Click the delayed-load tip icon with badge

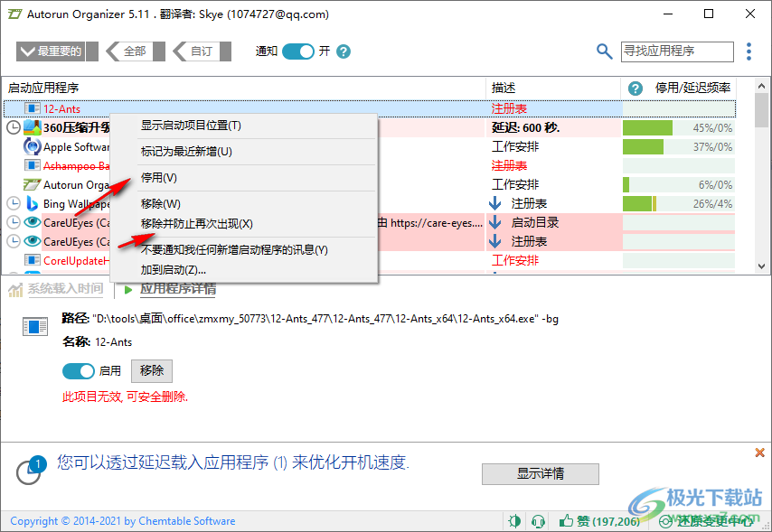coord(31,470)
